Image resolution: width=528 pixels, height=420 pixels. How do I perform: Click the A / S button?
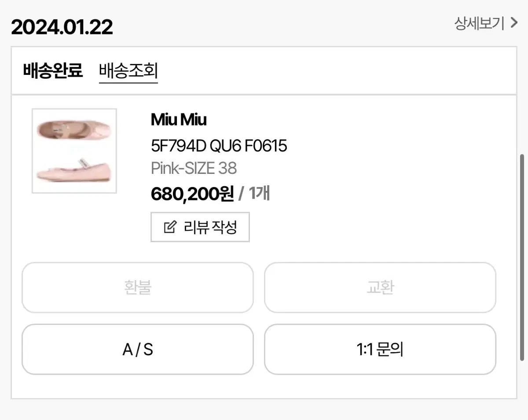point(138,350)
